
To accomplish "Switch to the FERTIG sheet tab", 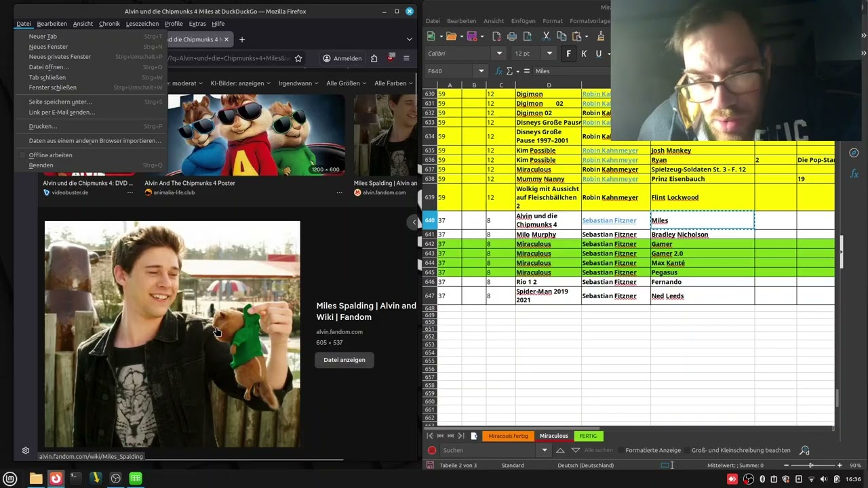I will click(x=588, y=436).
